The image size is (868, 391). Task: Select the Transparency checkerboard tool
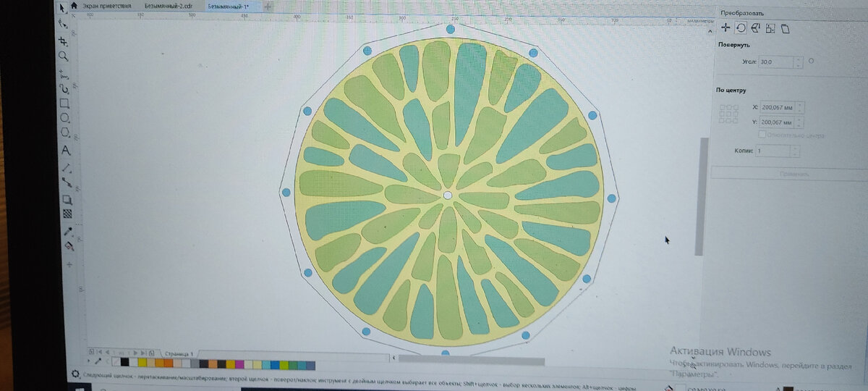[67, 214]
